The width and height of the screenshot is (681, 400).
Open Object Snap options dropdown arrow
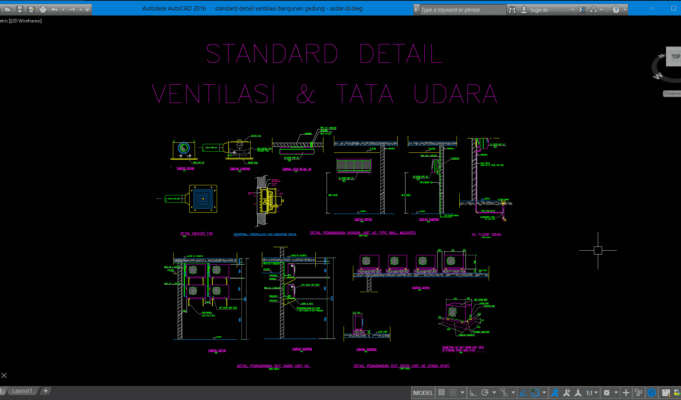pyautogui.click(x=544, y=393)
